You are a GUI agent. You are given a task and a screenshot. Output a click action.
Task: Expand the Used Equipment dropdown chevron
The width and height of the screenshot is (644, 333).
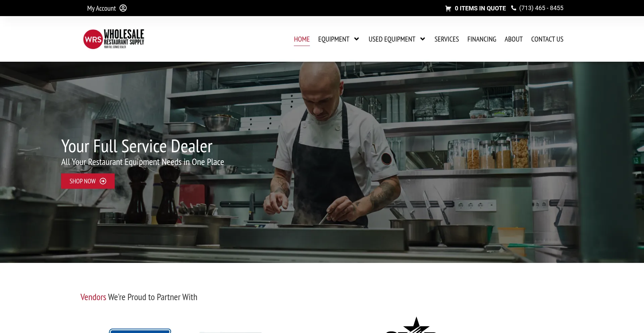pyautogui.click(x=423, y=39)
